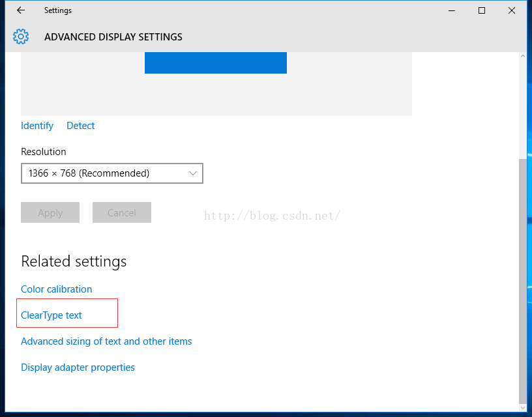Click the Cancel button
This screenshot has height=417, width=532.
pos(122,212)
